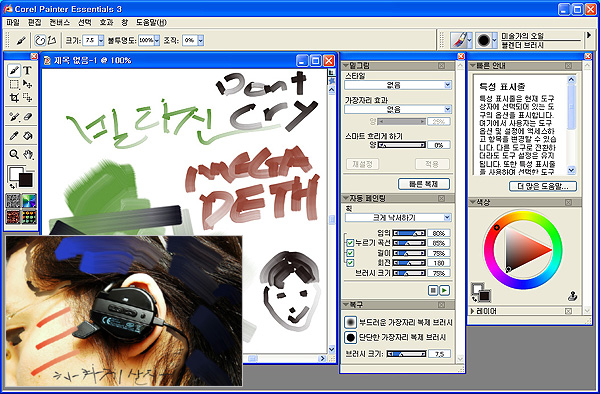Open the pattern selector in the toolbox
The height and width of the screenshot is (394, 600).
13,217
